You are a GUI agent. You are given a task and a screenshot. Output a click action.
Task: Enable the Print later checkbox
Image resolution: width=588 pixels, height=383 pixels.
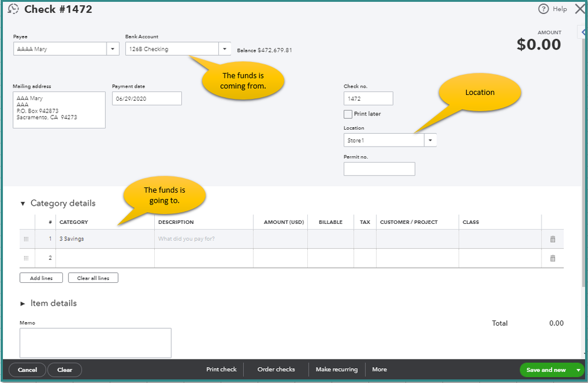(348, 114)
